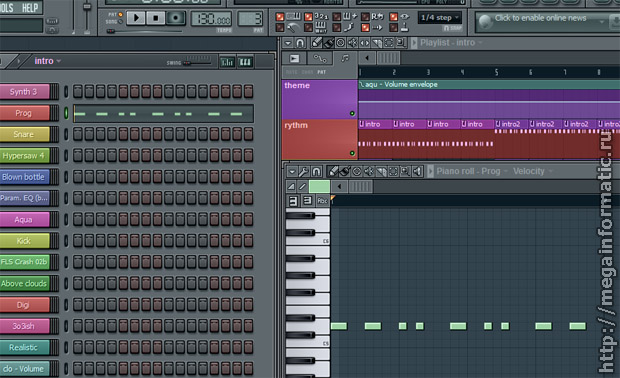
Task: Toggle the Abc note labels icon
Action: [322, 201]
